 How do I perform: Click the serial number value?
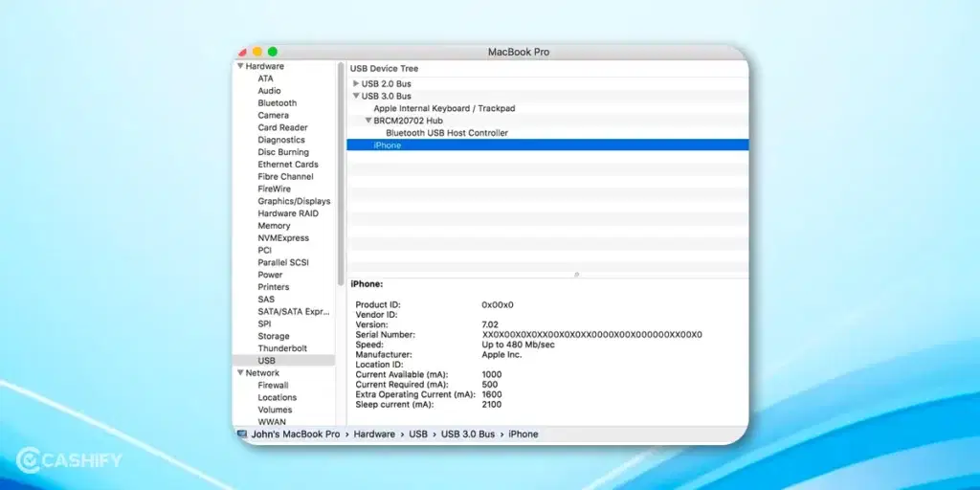591,334
